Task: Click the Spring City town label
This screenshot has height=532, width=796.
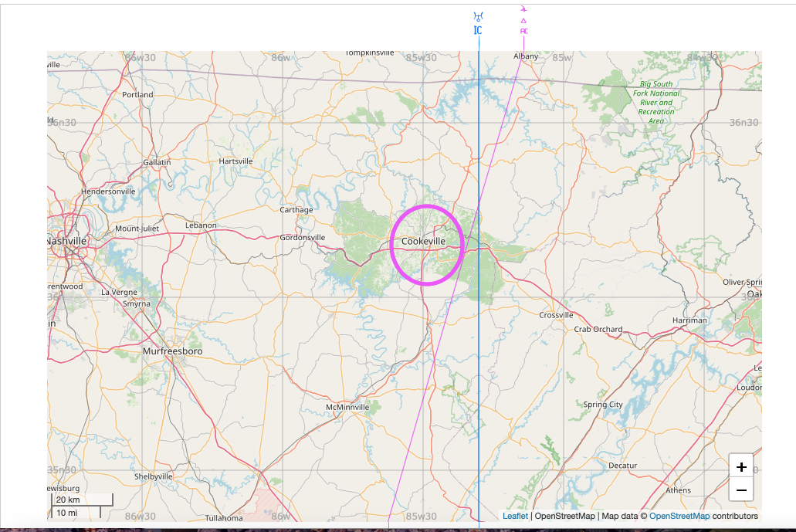Action: [x=602, y=405]
